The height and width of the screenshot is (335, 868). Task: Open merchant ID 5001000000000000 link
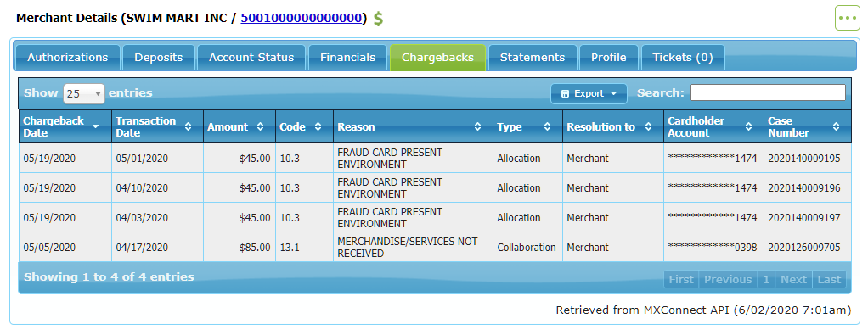click(302, 18)
